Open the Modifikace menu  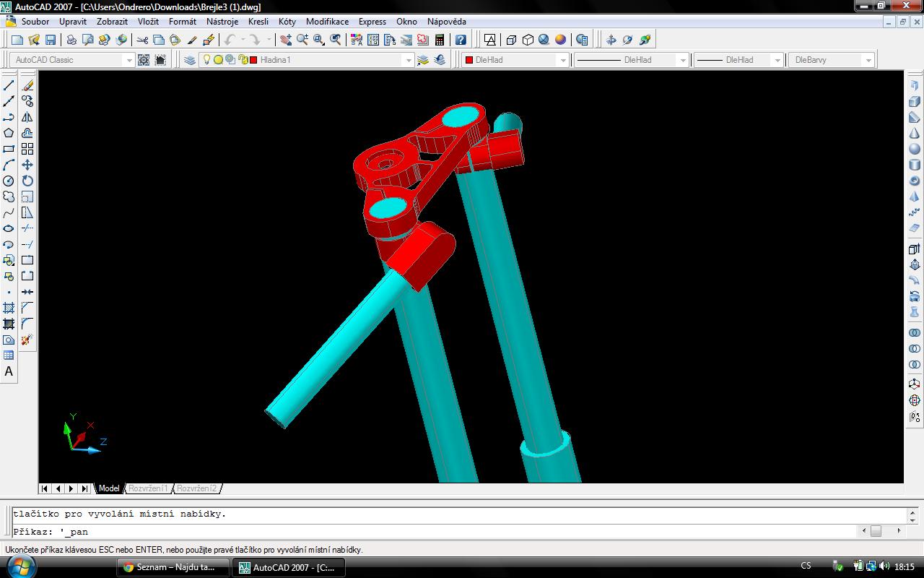tap(327, 22)
